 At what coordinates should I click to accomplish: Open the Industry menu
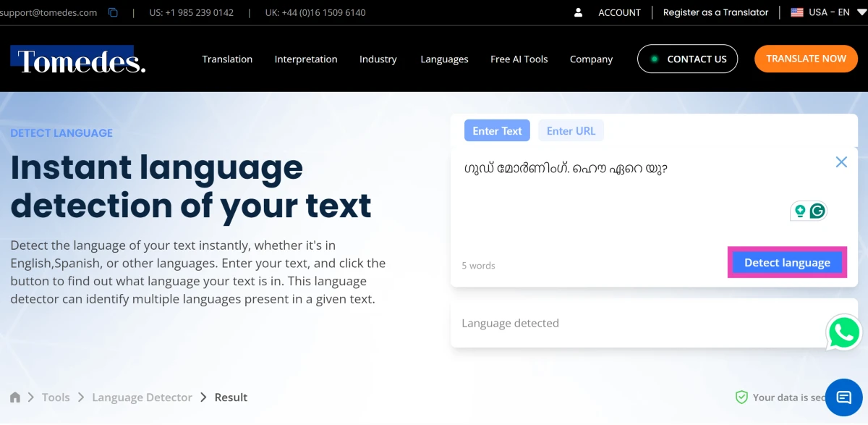coord(378,59)
